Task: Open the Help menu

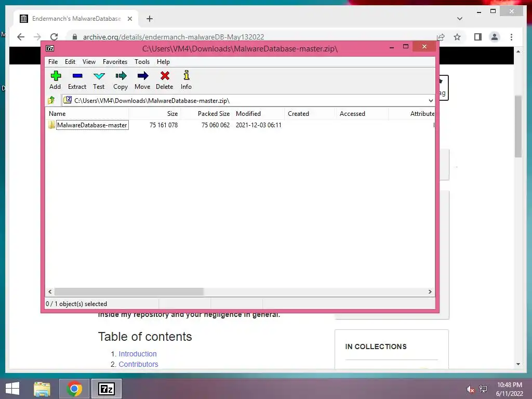Action: point(163,62)
